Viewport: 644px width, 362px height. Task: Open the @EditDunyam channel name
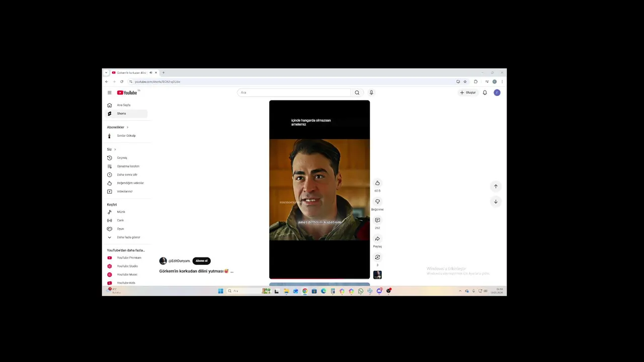click(179, 261)
